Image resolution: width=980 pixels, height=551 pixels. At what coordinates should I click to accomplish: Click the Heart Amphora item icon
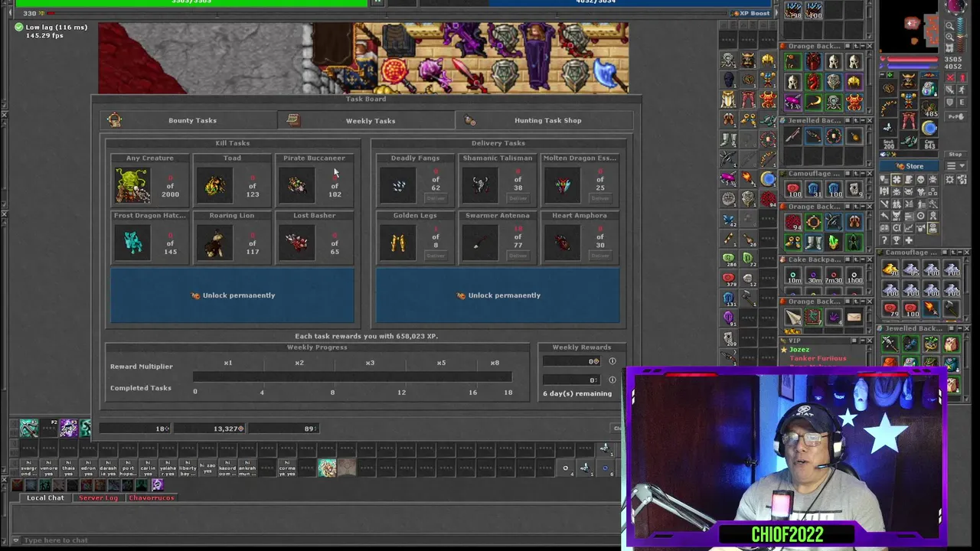pos(563,243)
